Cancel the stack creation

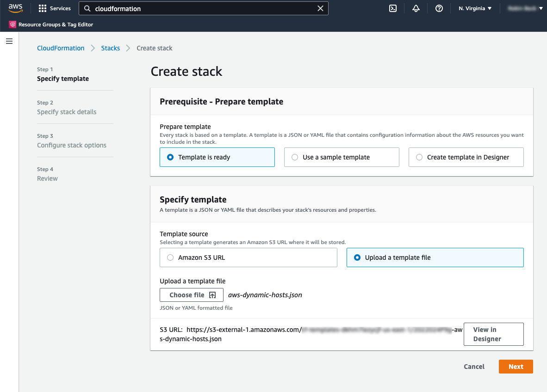[474, 367]
